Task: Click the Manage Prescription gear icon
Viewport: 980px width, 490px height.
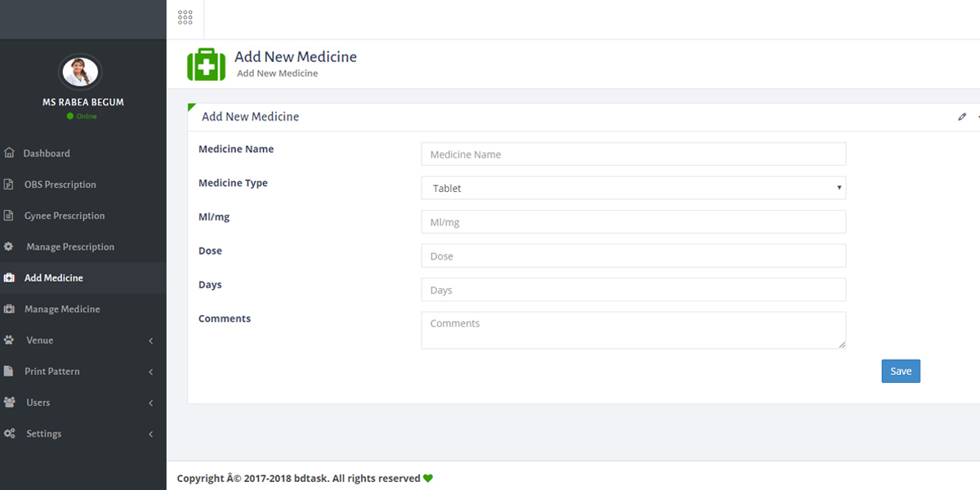Action: click(9, 247)
